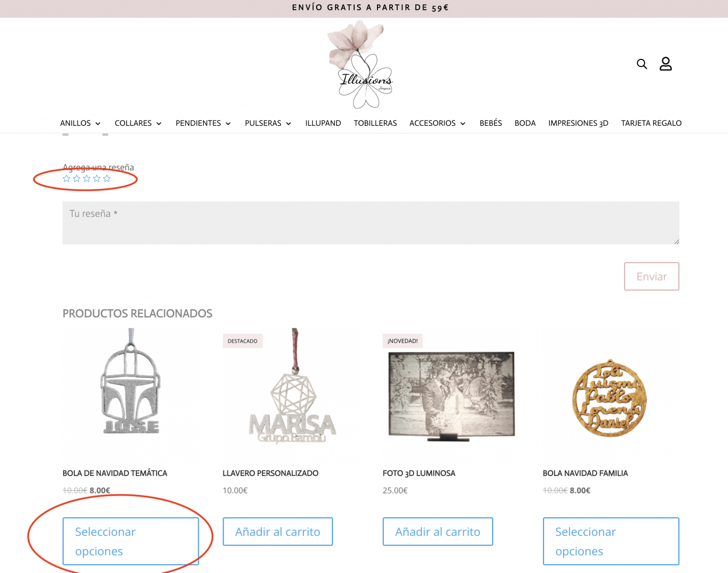This screenshot has width=728, height=573.
Task: Add Llavero Personalizado to cart
Action: [278, 532]
